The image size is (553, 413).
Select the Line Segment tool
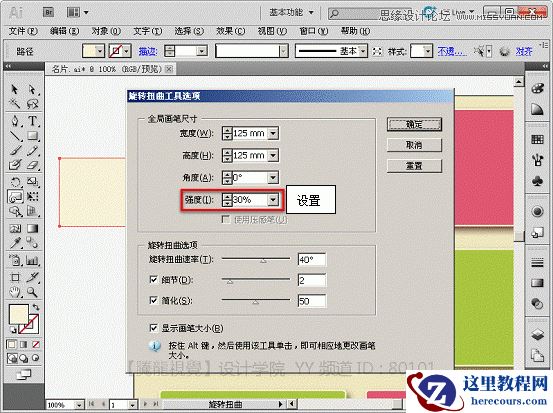[14, 136]
